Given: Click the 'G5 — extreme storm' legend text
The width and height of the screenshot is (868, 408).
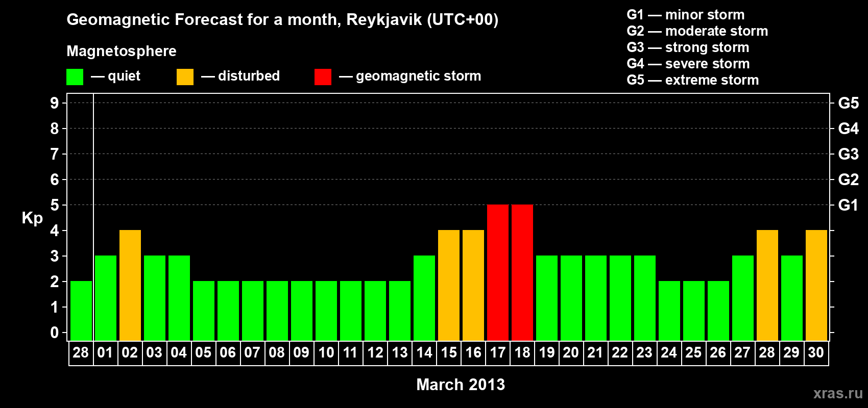Looking at the screenshot, I should coord(692,80).
